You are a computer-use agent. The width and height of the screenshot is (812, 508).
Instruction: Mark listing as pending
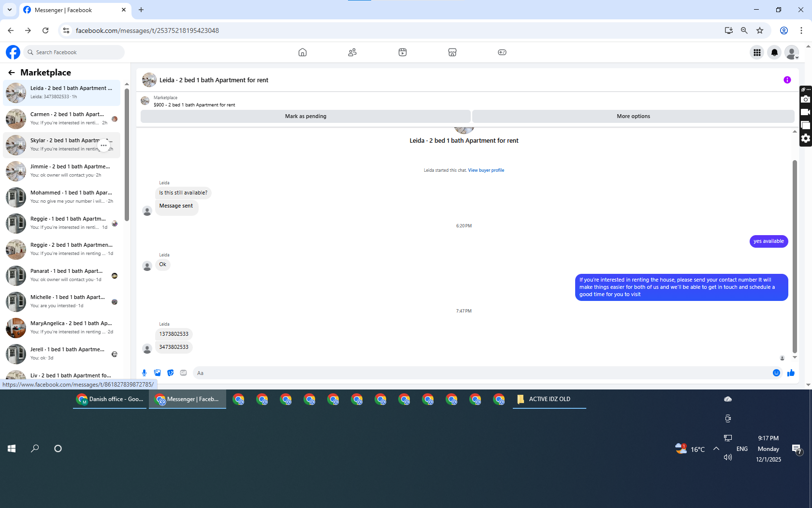tap(305, 116)
